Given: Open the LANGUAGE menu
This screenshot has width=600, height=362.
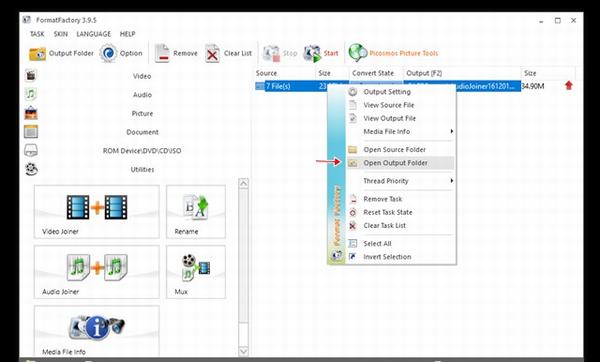Looking at the screenshot, I should (x=94, y=34).
